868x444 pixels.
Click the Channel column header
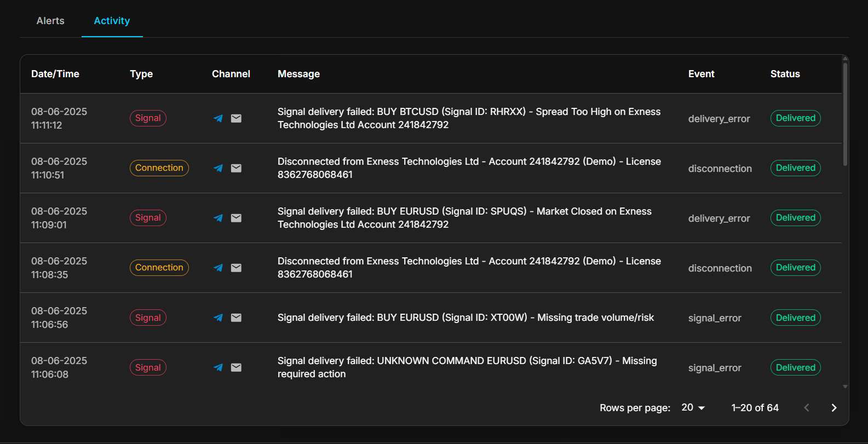[x=231, y=74]
